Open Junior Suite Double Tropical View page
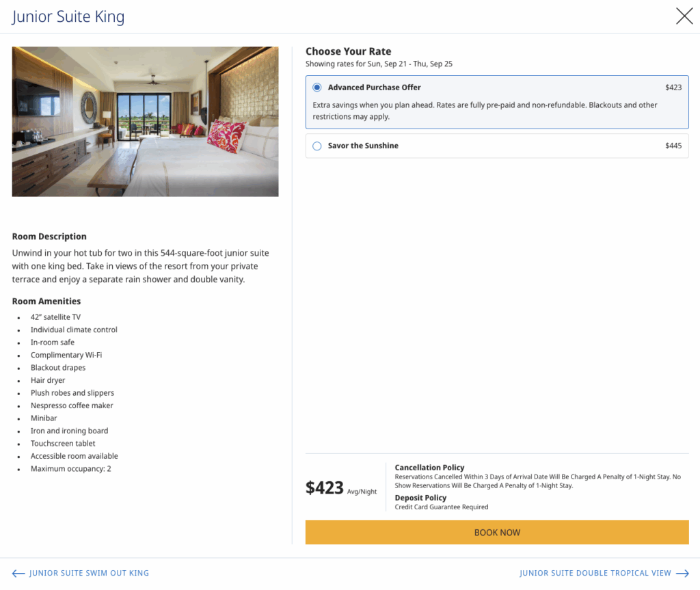Viewport: 700px width, 590px height. click(593, 573)
